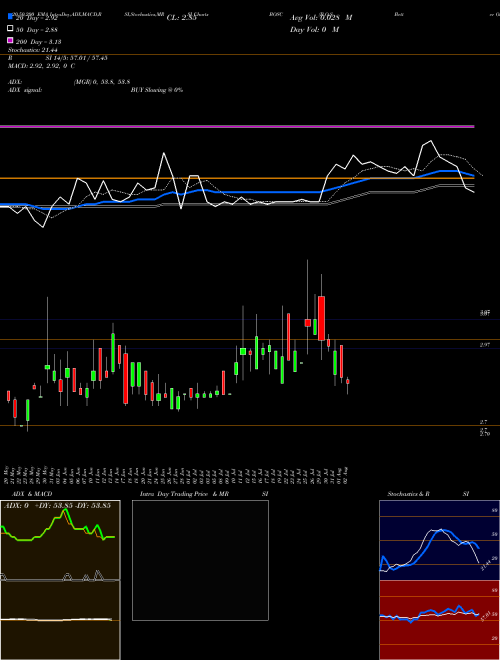Open the red RSI chart panel
This screenshot has width=500, height=660.
tap(439, 620)
